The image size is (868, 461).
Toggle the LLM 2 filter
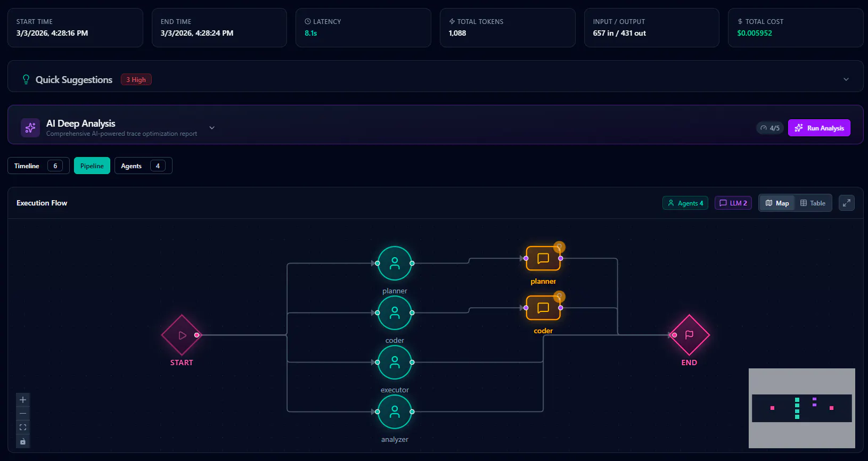pos(733,203)
